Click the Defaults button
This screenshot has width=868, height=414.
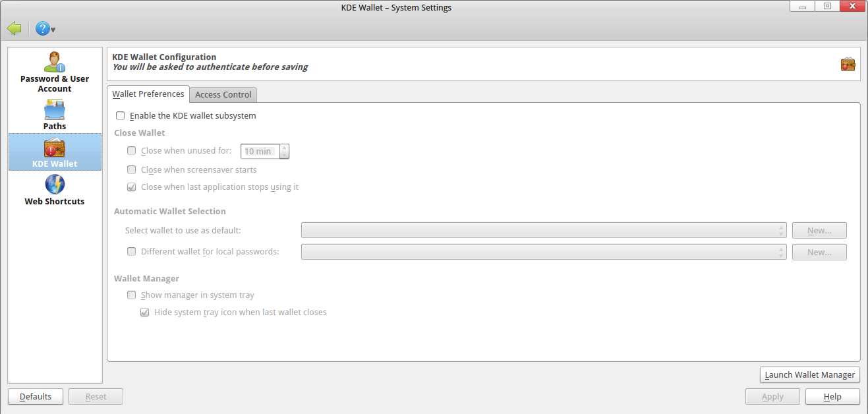36,397
